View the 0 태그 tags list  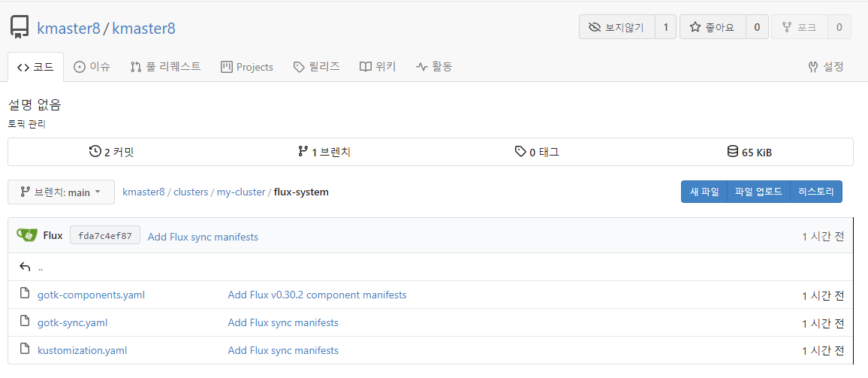[x=537, y=152]
